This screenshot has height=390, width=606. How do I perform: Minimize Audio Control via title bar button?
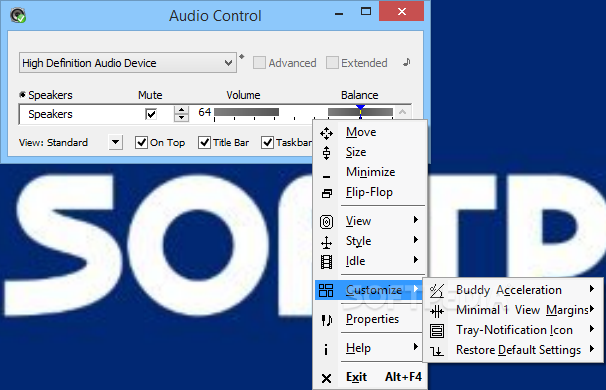(339, 14)
